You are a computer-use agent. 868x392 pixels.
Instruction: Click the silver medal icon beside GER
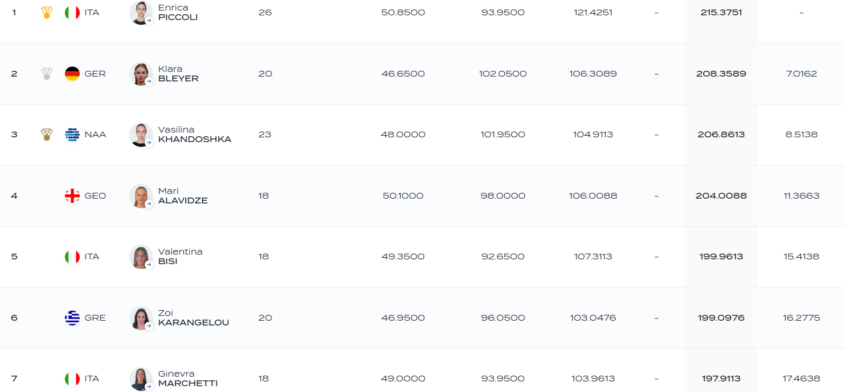47,74
